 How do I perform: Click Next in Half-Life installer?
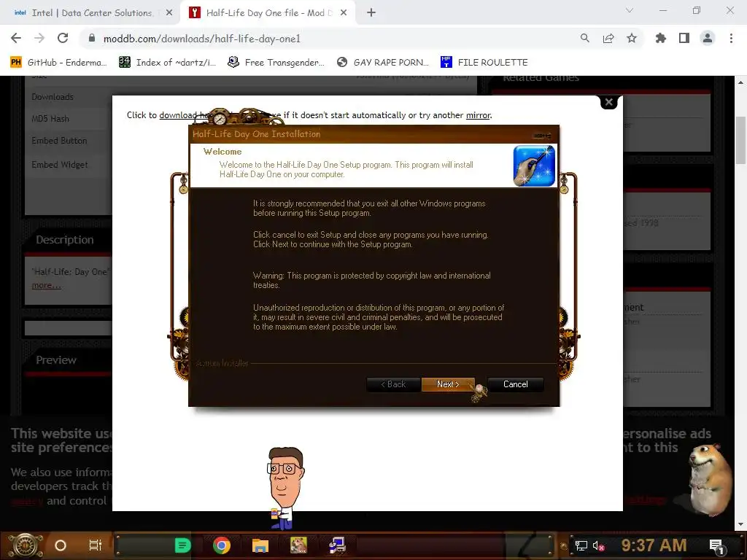pyautogui.click(x=448, y=384)
